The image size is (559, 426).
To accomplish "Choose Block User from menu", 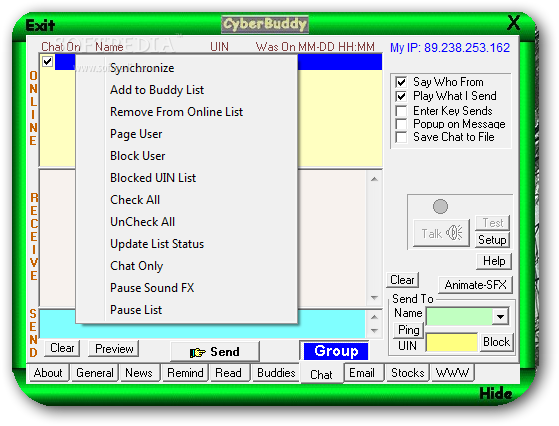I will click(186, 156).
